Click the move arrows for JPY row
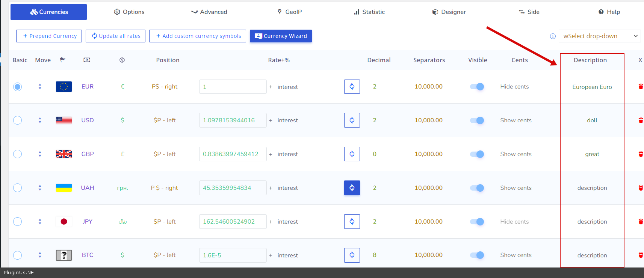The width and height of the screenshot is (644, 278). pos(40,221)
